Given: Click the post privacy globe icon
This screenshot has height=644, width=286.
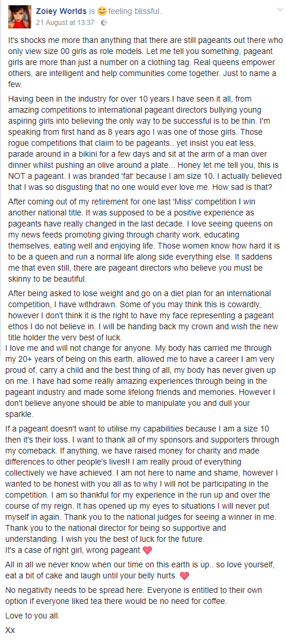Looking at the screenshot, I should [103, 23].
